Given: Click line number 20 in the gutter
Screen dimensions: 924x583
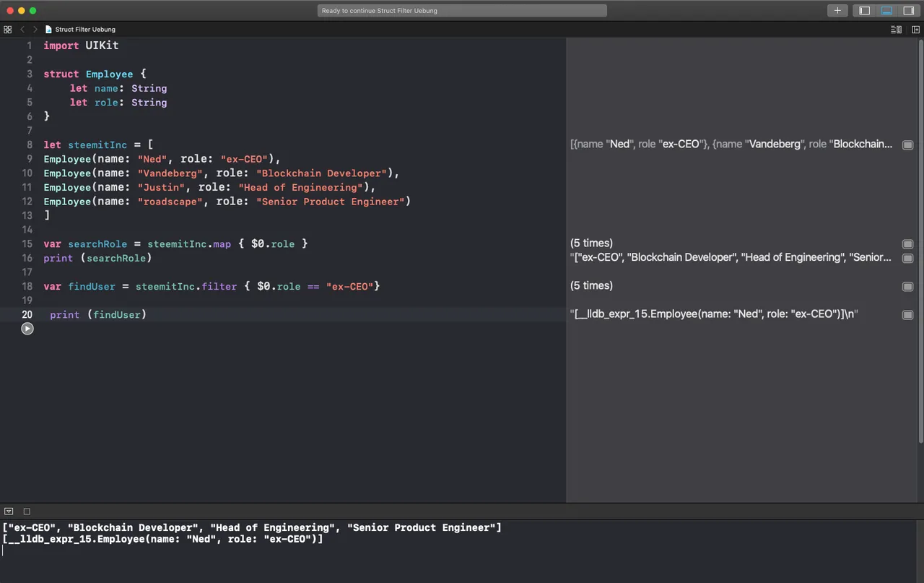Looking at the screenshot, I should point(27,315).
